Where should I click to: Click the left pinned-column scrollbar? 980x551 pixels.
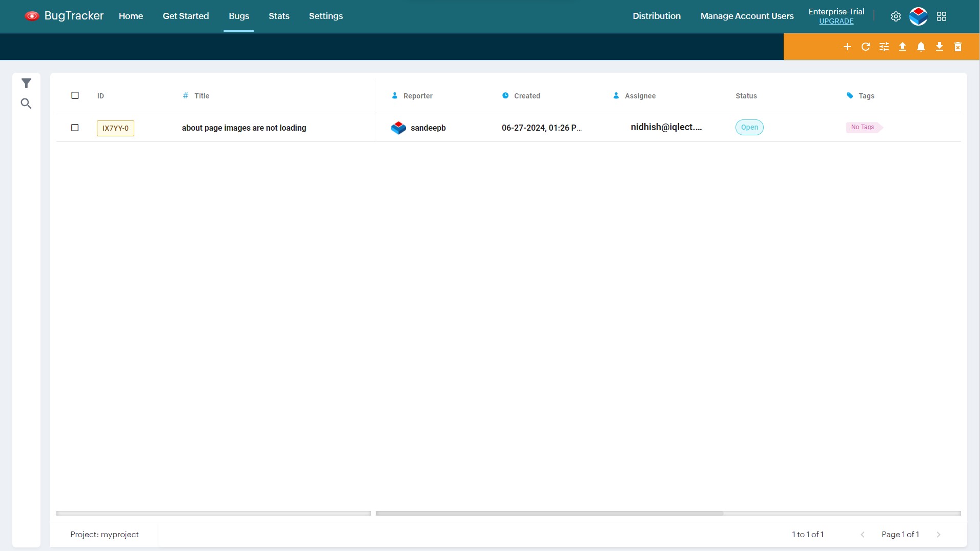(213, 513)
